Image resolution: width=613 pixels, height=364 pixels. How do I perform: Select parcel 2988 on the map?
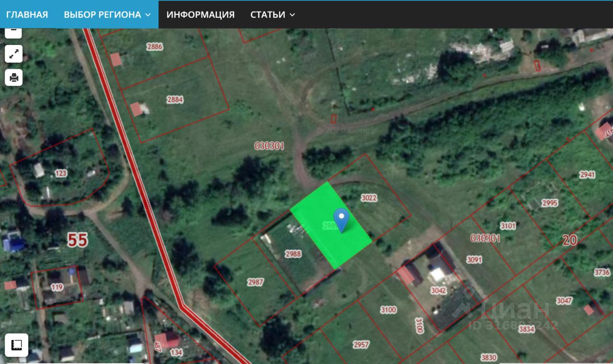click(293, 254)
